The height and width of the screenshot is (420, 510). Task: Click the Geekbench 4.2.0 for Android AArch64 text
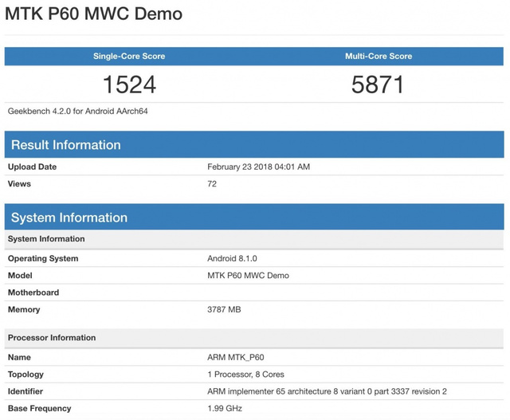point(78,111)
